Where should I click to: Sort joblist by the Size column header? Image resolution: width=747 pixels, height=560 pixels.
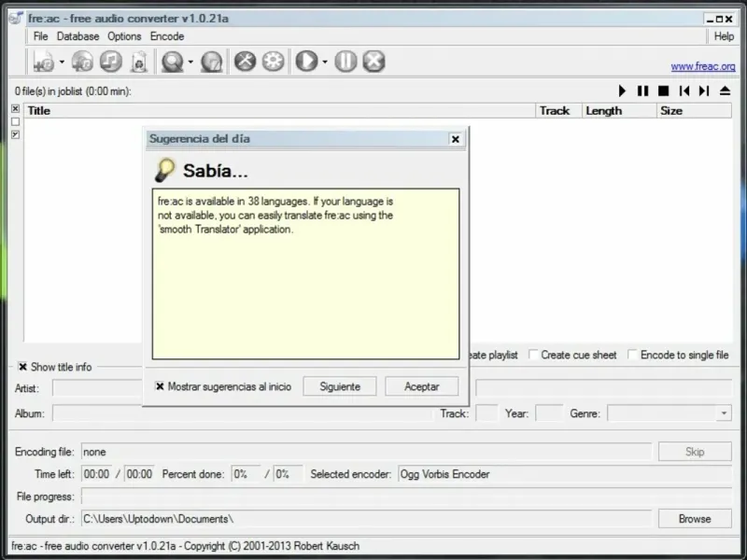click(694, 110)
